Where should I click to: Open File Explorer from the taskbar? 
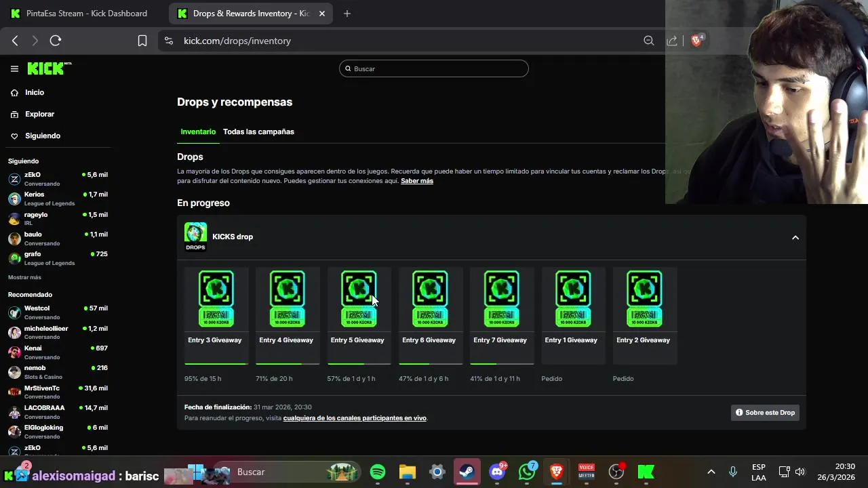click(x=407, y=472)
